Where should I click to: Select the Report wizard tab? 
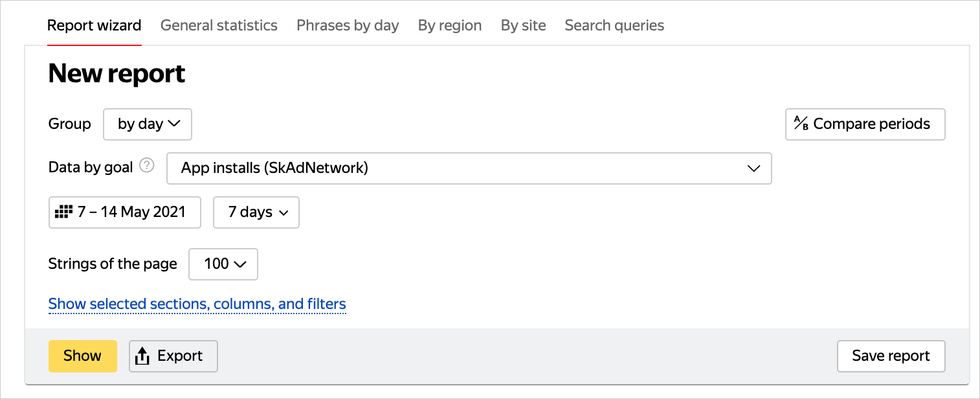click(95, 26)
